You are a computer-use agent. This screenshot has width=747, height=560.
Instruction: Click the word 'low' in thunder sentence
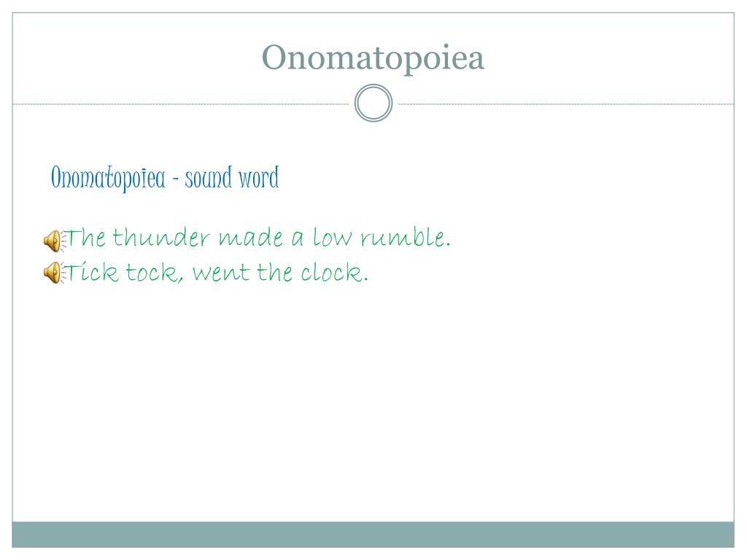332,237
